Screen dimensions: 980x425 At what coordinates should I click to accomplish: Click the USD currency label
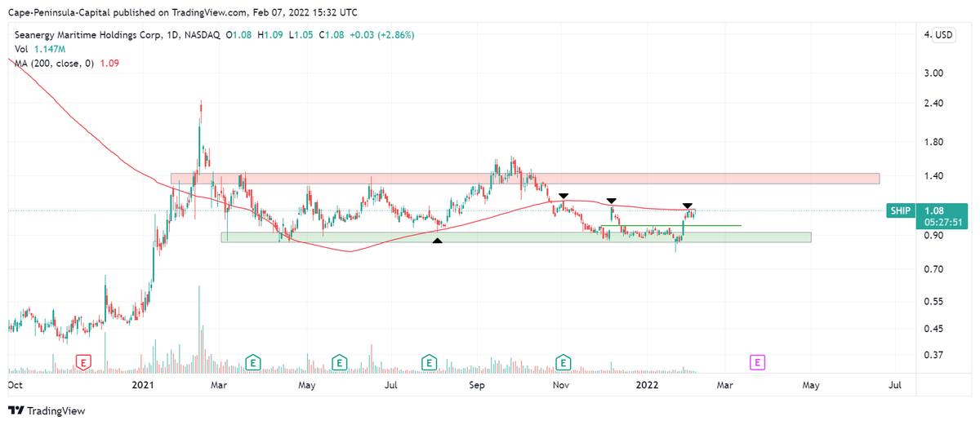pos(944,35)
